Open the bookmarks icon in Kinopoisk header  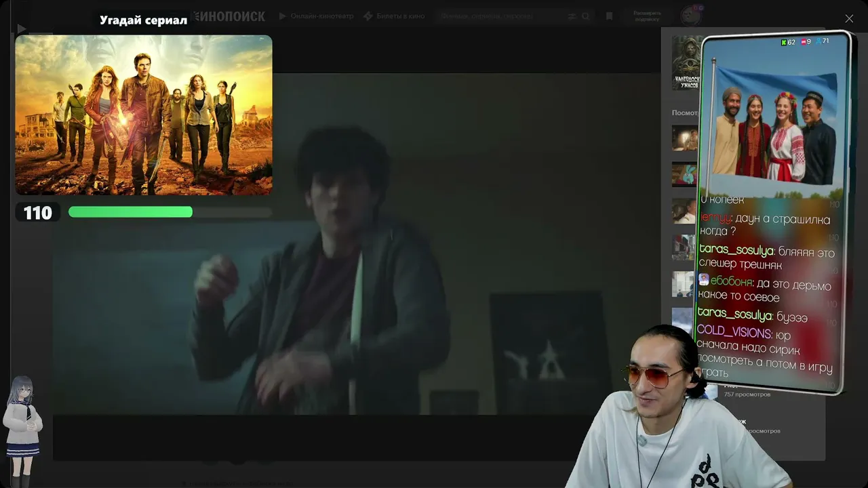[x=609, y=16]
